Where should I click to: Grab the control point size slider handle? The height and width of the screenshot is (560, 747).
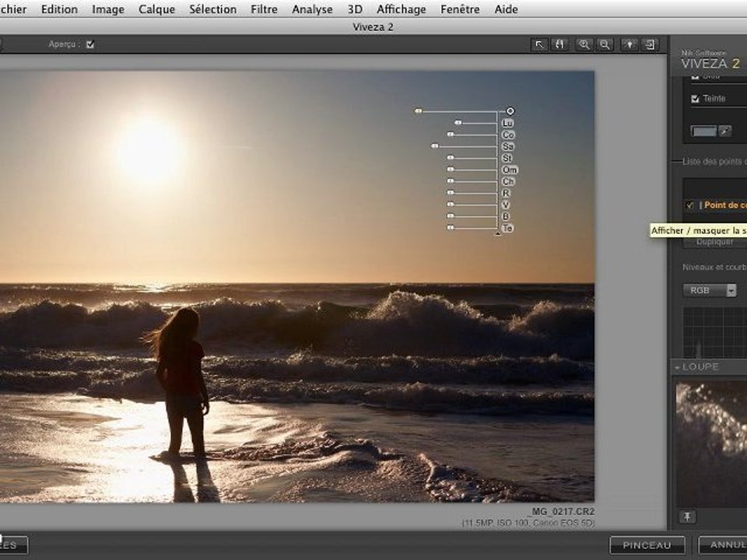[419, 111]
